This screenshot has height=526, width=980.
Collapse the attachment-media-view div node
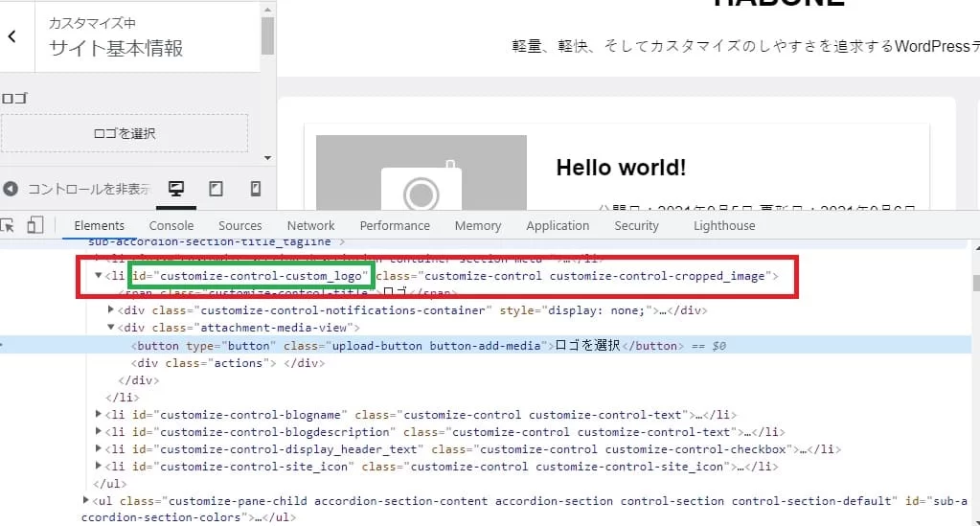point(110,327)
